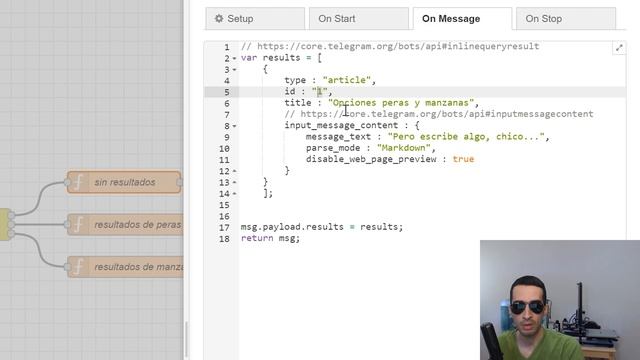
Task: Click the inlinequeryresult URL comment on line 1
Action: coord(390,47)
